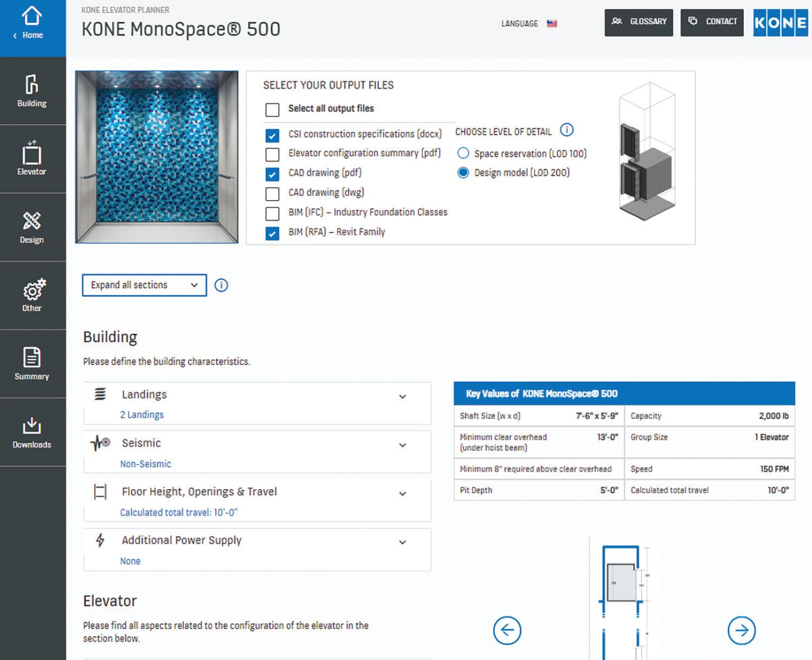Select Design model (LOD 200)
This screenshot has width=812, height=660.
click(x=463, y=173)
